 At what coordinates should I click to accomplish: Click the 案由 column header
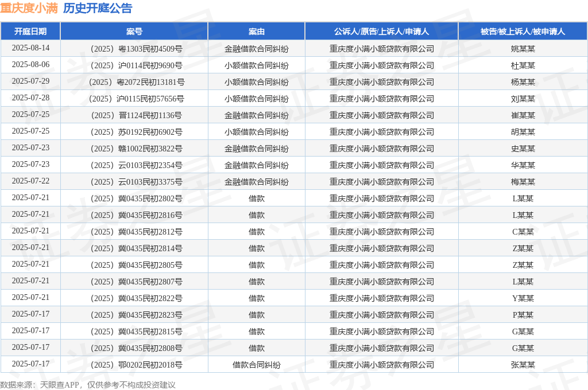pos(257,32)
